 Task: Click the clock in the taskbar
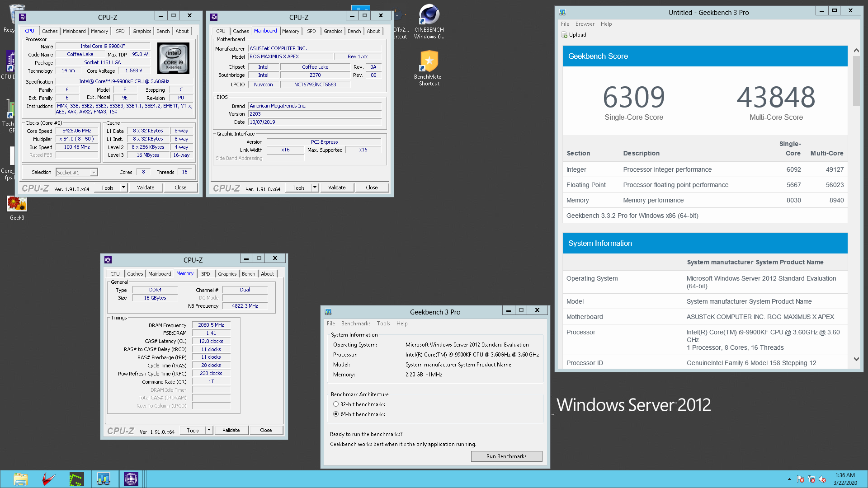pos(845,479)
